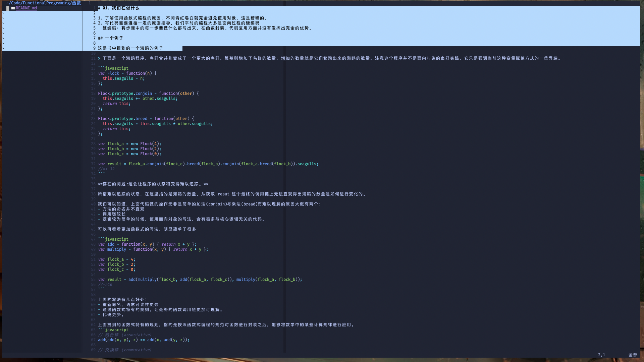Click the '## 一个例子' heading line
The width and height of the screenshot is (644, 362).
[x=110, y=38]
